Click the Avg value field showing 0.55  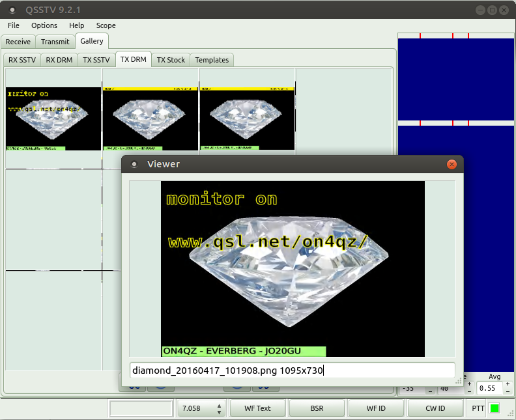[x=489, y=389]
